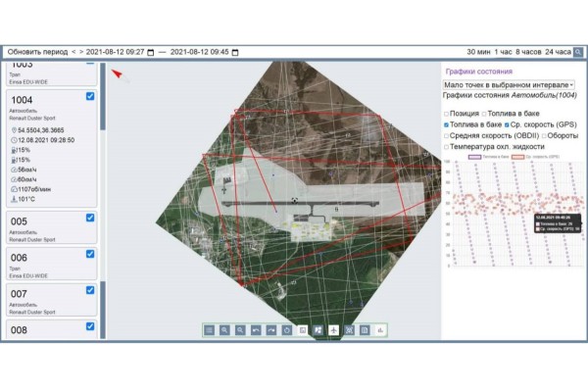
Task: Click the list menu icon in map toolbar
Action: (x=209, y=331)
